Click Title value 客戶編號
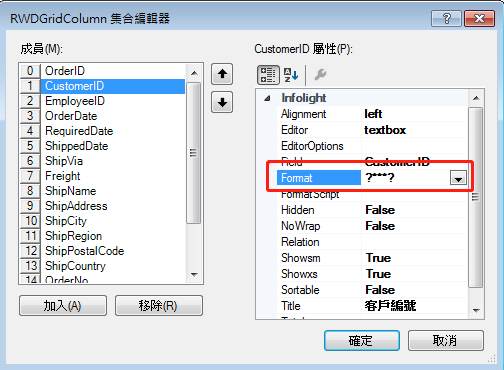Viewport: 504px width, 370px height. point(390,306)
